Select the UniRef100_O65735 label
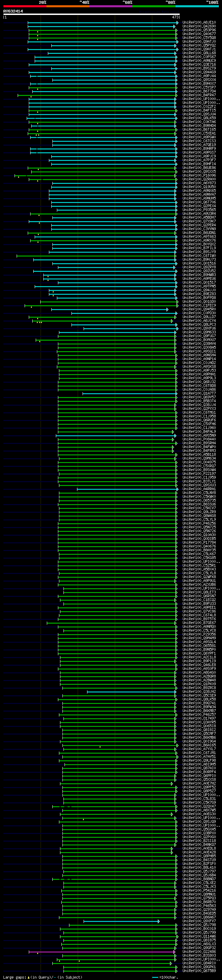Image resolution: width=222 pixels, height=980 pixels. 199,500
